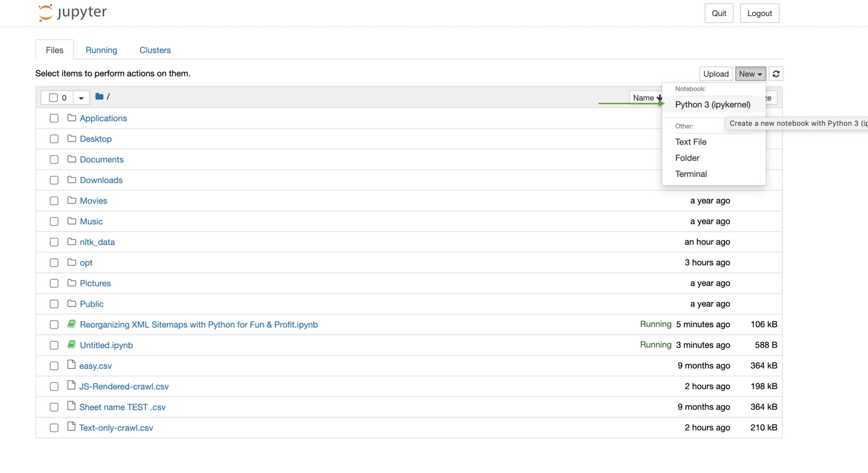Click the Quit button
Image resolution: width=868 pixels, height=473 pixels.
(x=719, y=14)
